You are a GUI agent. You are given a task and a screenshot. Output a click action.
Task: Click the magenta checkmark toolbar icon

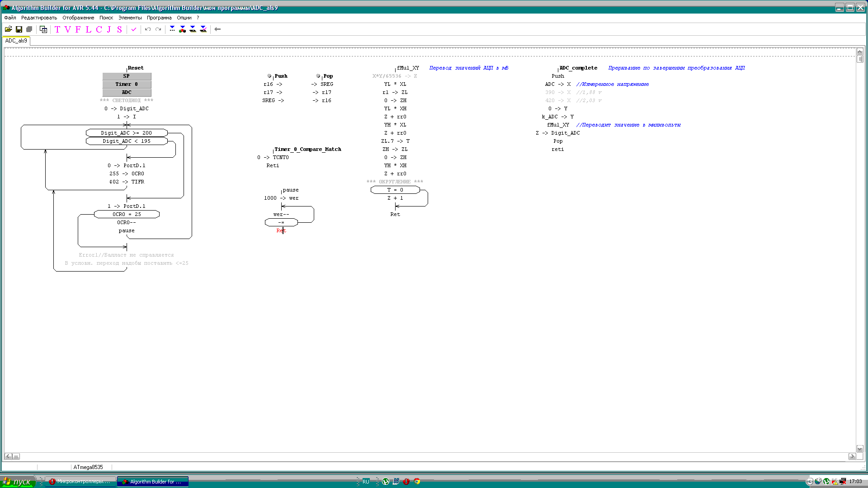134,29
